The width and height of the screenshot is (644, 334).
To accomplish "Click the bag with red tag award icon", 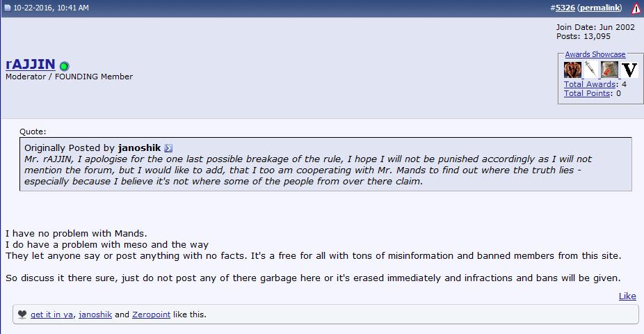I will coord(609,70).
